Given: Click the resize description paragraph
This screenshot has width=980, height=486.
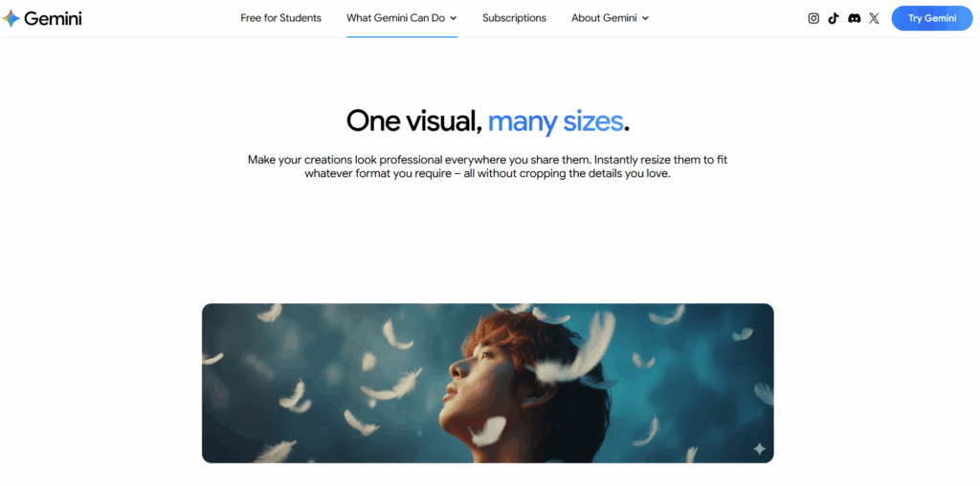Looking at the screenshot, I should tap(487, 166).
